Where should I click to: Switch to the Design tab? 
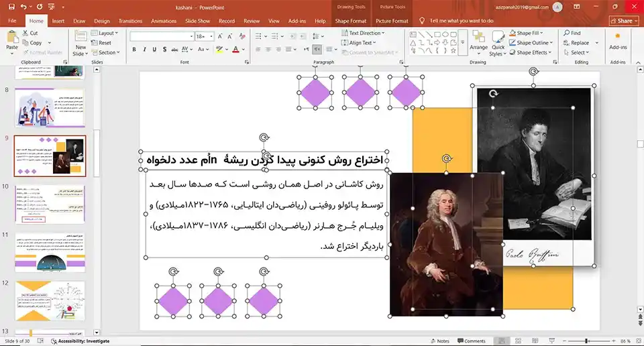[x=101, y=21]
